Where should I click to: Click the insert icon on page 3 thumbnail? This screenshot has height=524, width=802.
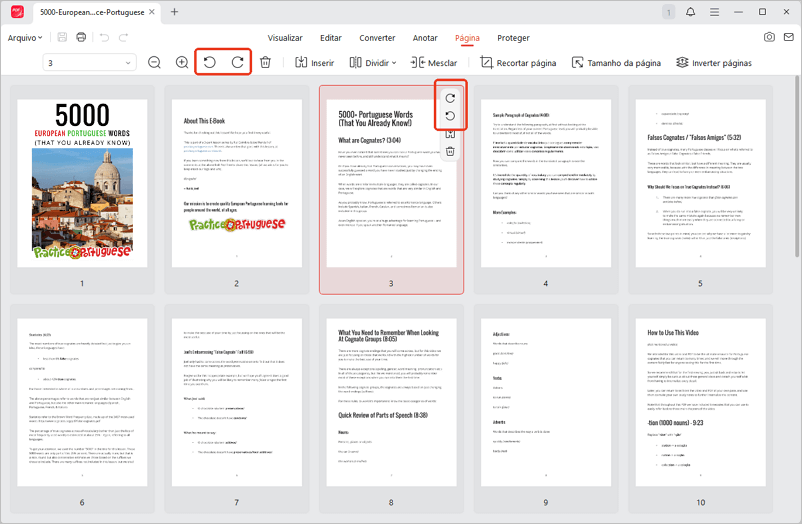[x=450, y=134]
